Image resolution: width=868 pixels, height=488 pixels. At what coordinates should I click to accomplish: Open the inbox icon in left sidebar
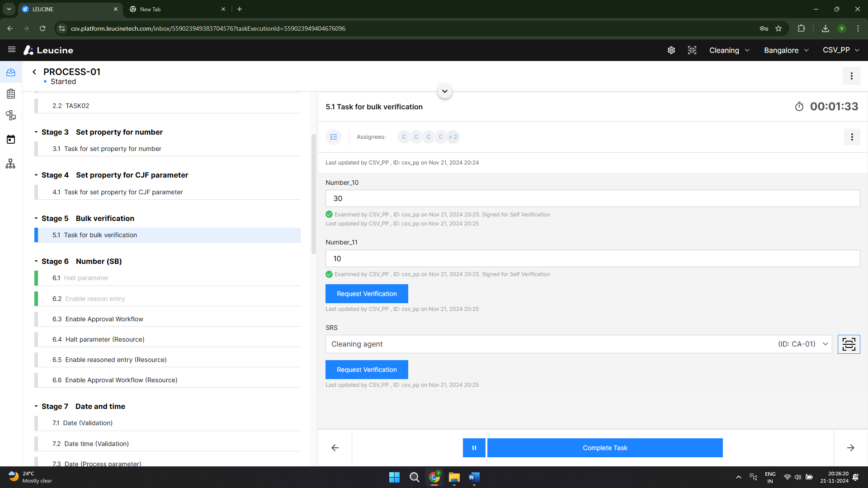11,72
